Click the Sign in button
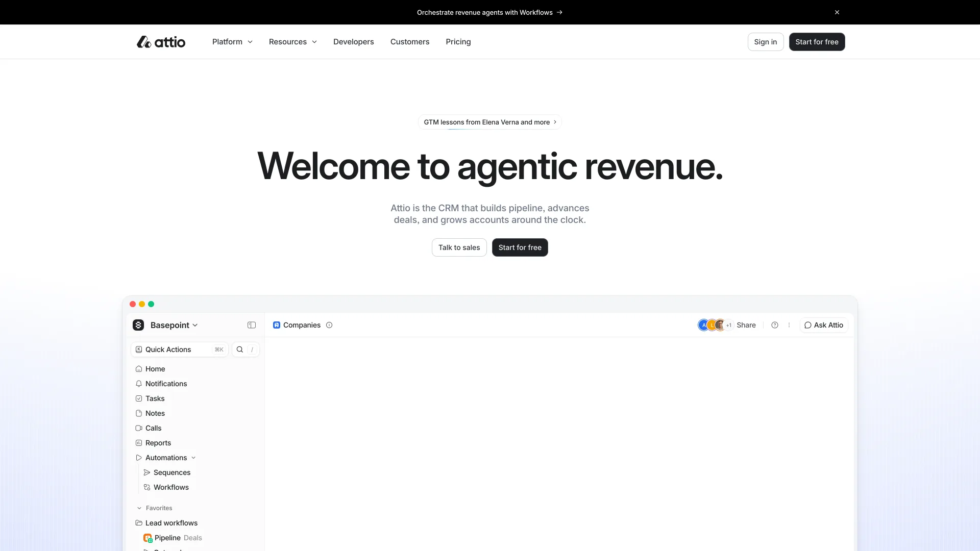The width and height of the screenshot is (980, 551). tap(766, 42)
